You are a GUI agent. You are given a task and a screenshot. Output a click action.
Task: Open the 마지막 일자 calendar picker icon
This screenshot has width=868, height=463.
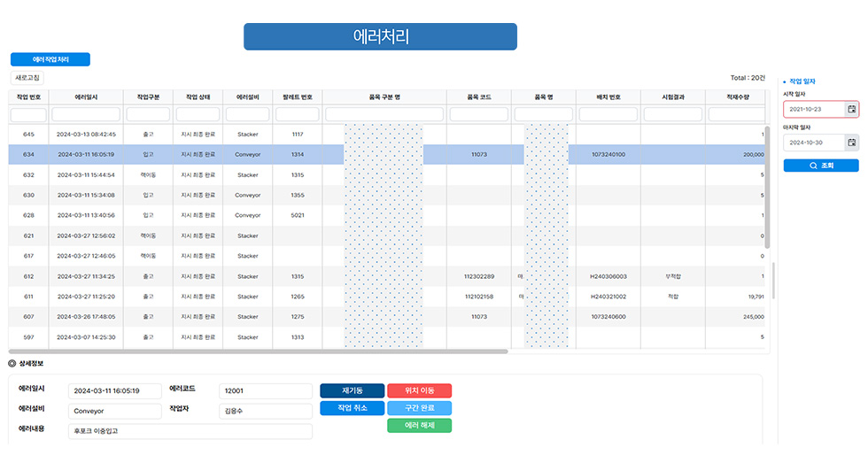[x=851, y=143]
